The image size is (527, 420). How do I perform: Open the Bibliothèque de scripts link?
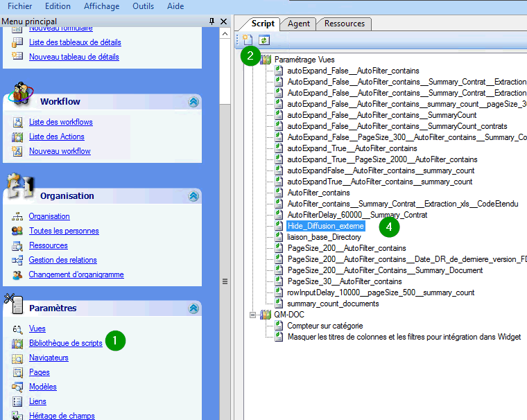coord(66,343)
